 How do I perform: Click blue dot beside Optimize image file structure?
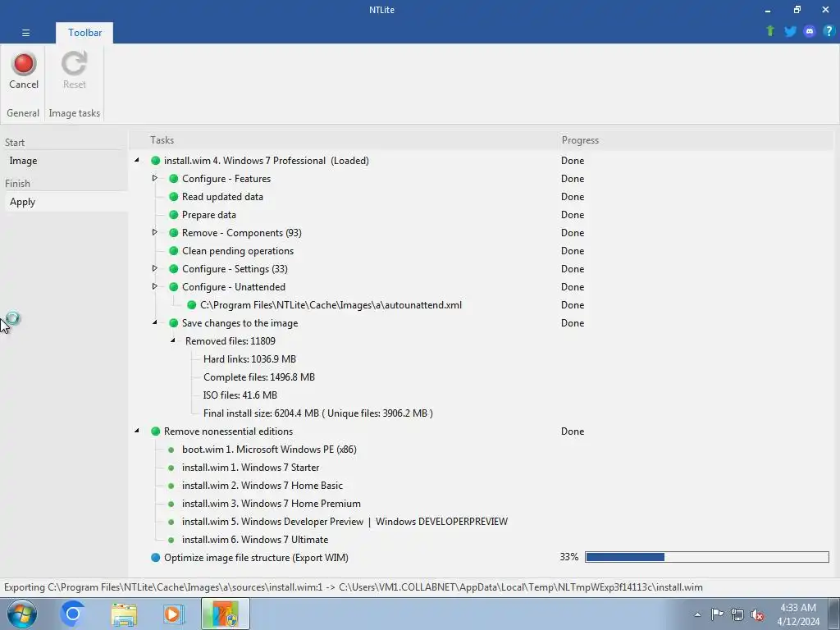point(155,558)
